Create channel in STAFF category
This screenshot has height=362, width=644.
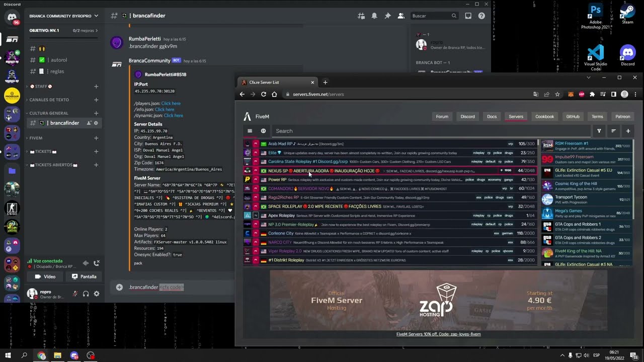click(x=96, y=86)
